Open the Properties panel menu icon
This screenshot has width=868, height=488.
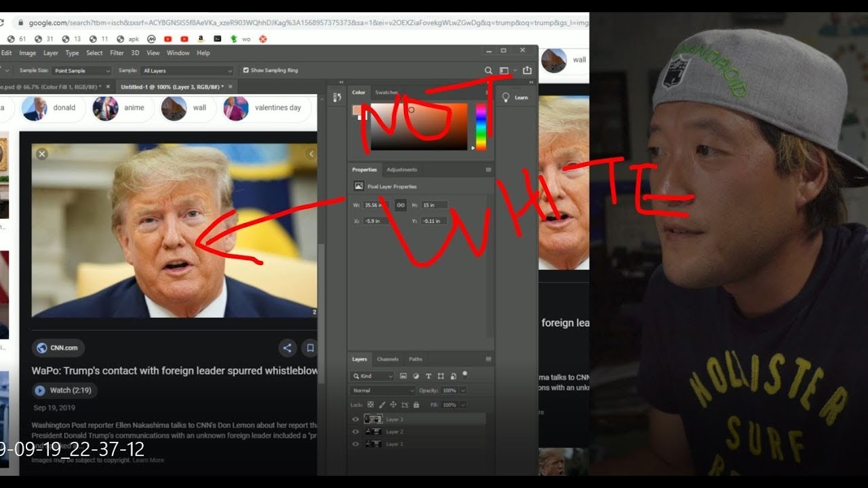[x=488, y=169]
